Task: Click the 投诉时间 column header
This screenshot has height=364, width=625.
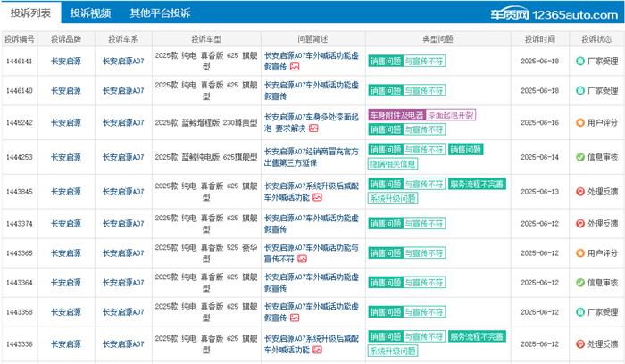Action: point(539,39)
